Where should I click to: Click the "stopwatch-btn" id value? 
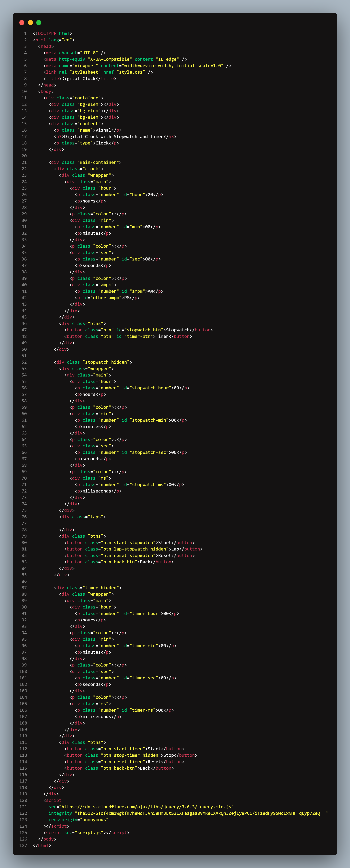pyautogui.click(x=144, y=330)
